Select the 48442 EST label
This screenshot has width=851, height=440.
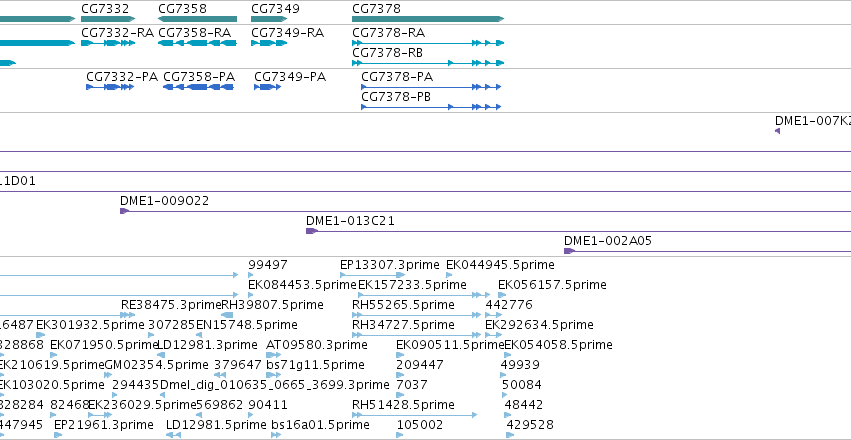pos(524,405)
